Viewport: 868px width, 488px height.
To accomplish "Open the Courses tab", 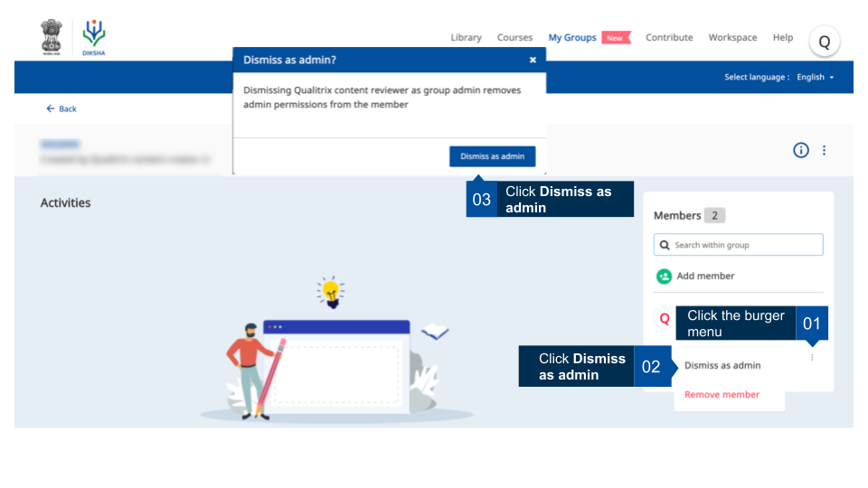I will 514,38.
